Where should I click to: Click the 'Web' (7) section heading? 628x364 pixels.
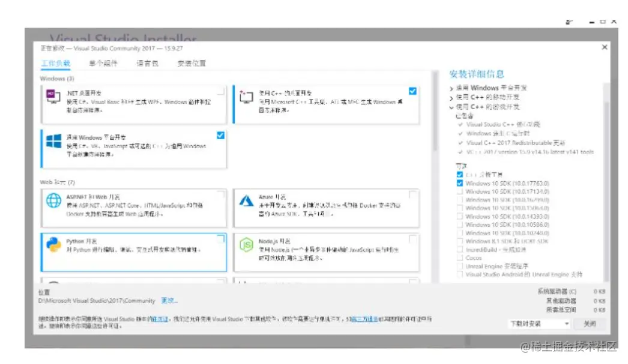[57, 182]
